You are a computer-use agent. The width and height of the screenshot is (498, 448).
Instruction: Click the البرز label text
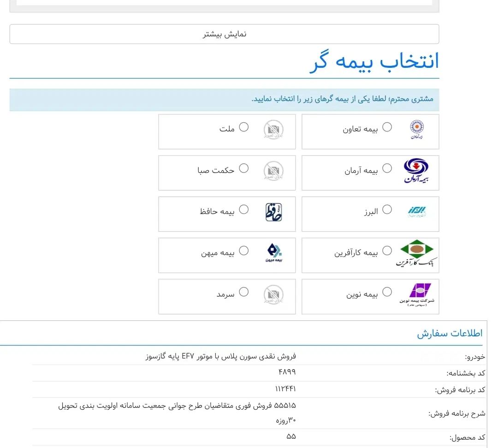pos(371,211)
